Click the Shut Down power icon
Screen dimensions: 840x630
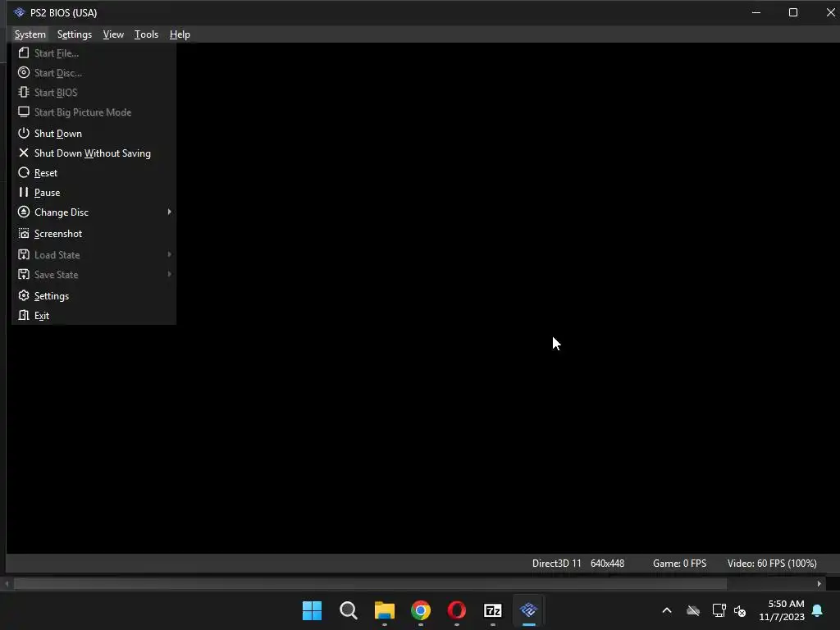tap(24, 133)
